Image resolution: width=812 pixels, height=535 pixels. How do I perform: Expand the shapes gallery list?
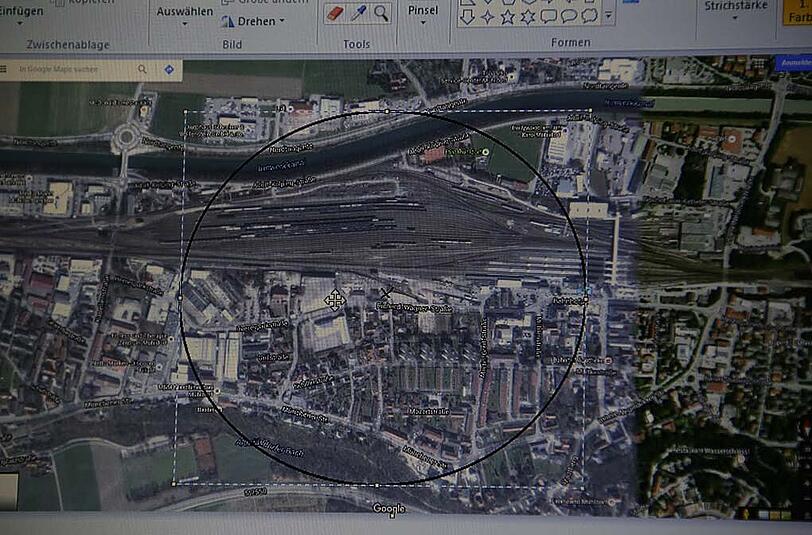click(609, 16)
